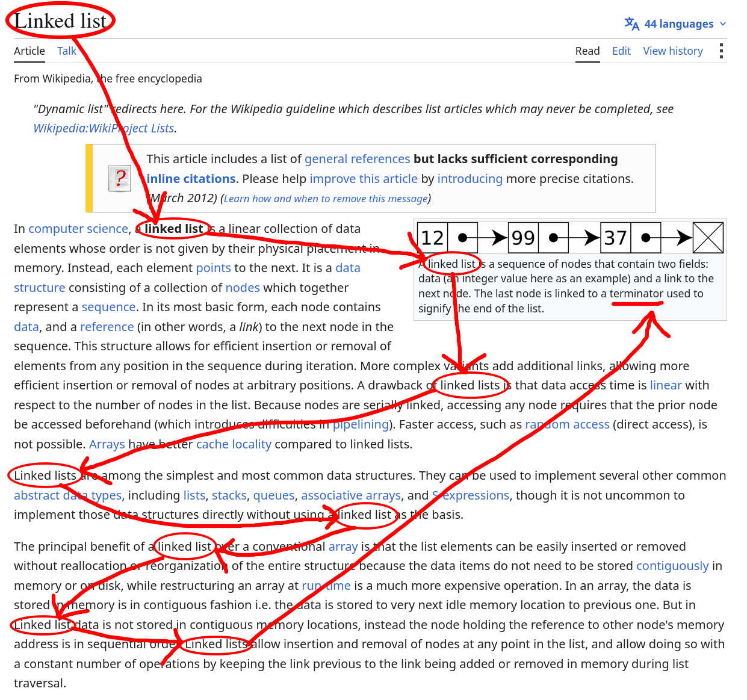Follow the pipelining link
The image size is (747, 700).
tap(361, 424)
